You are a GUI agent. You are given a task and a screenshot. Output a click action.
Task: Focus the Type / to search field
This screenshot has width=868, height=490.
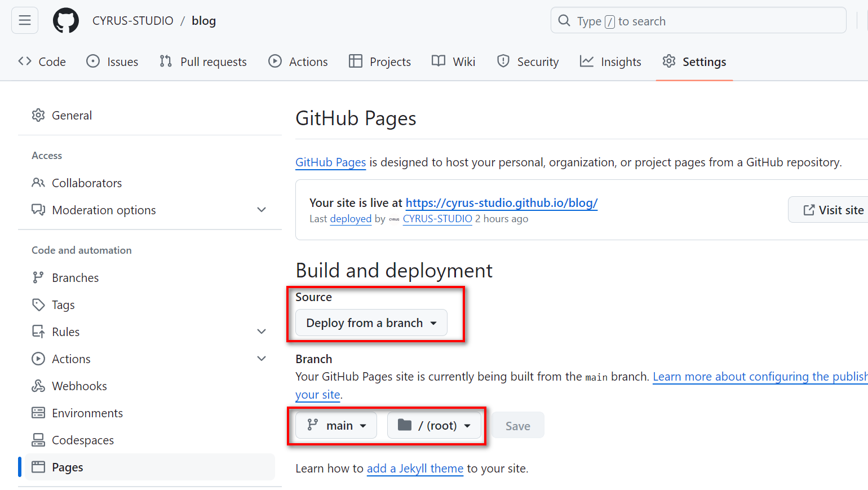tap(698, 21)
